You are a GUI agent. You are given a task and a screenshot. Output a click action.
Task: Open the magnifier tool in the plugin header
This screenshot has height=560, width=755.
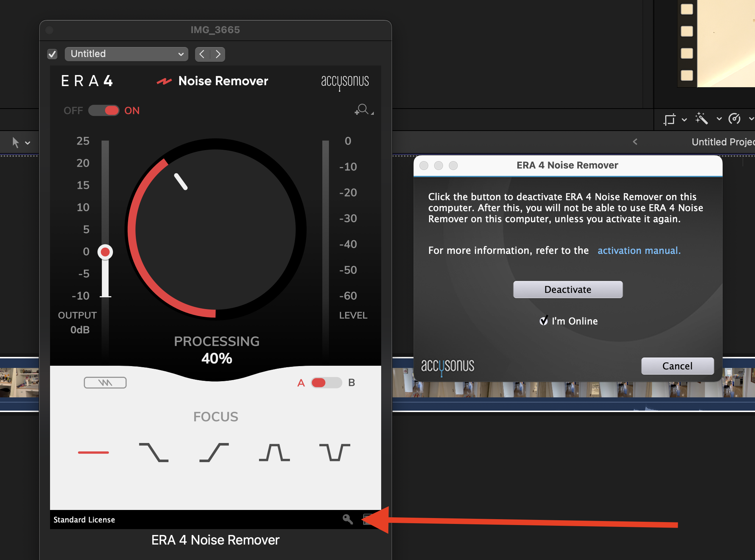click(363, 110)
